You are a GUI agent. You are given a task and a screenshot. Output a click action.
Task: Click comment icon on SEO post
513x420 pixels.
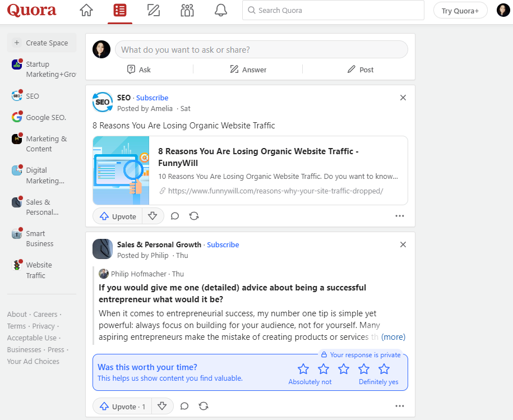[x=175, y=216]
